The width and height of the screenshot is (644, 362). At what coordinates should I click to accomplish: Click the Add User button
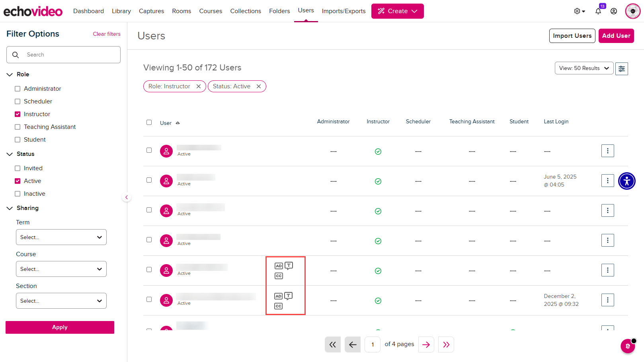(616, 35)
